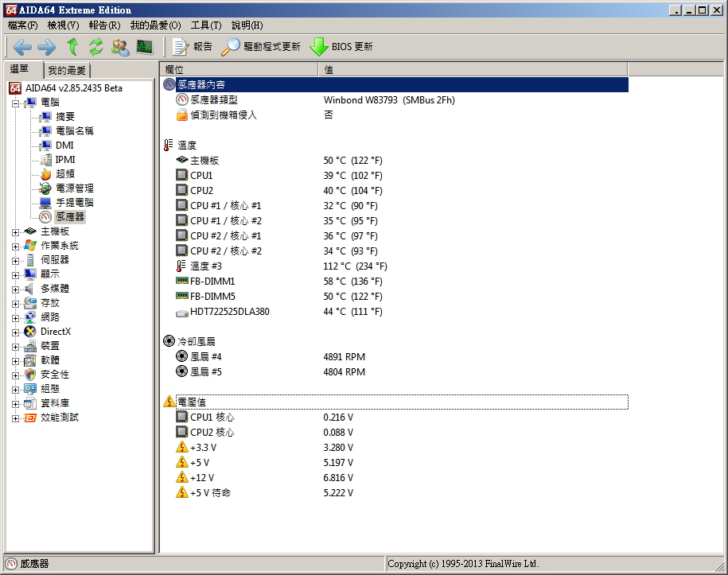The image size is (728, 575).
Task: Click the Forward arrow toolbar icon
Action: click(47, 47)
